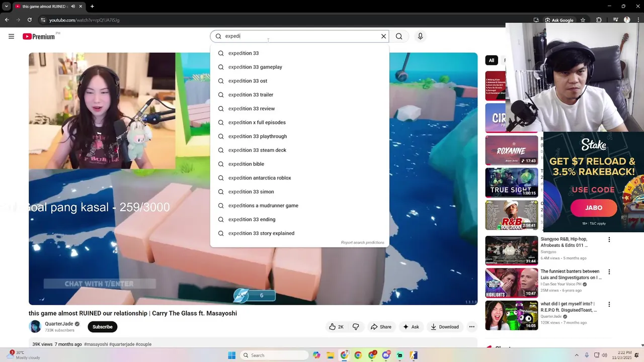Close the YouTube browser tab
The image size is (644, 362).
click(x=80, y=7)
